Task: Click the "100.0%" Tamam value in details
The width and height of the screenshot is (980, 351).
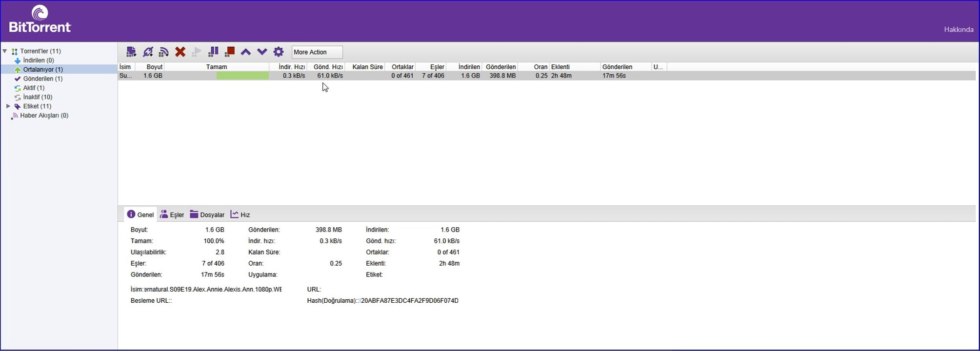Action: (214, 241)
